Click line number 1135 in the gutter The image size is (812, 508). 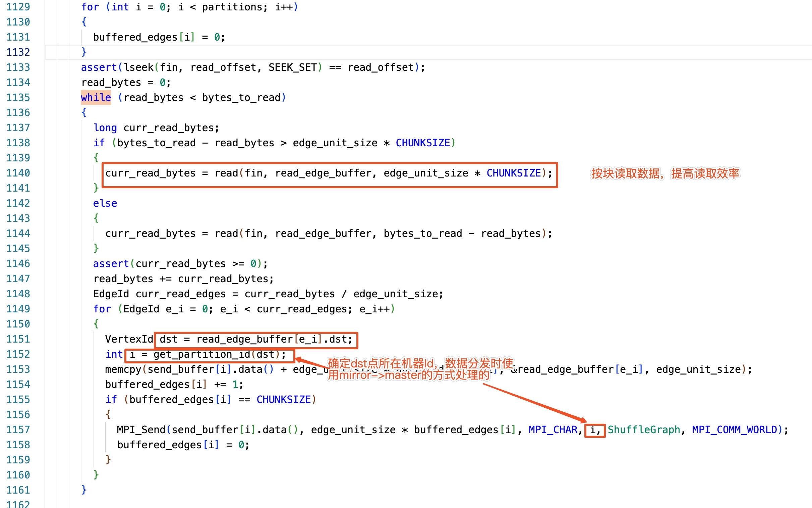[18, 97]
